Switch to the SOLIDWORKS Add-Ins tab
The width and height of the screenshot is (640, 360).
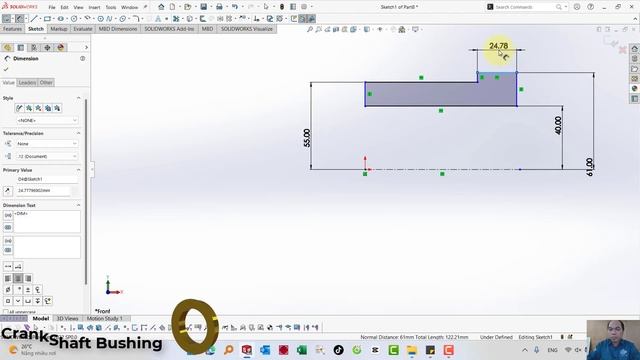(x=169, y=29)
